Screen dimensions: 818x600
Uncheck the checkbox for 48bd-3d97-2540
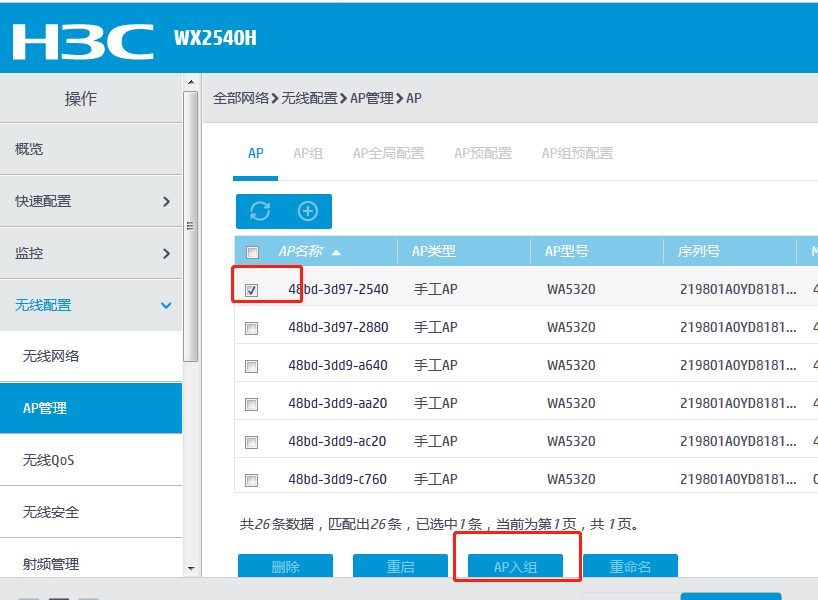point(251,290)
